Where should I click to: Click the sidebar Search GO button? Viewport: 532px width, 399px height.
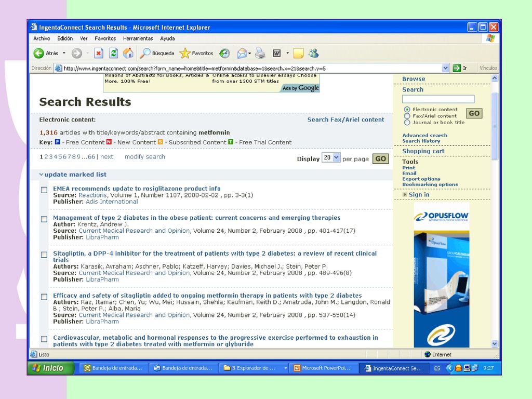pyautogui.click(x=474, y=113)
